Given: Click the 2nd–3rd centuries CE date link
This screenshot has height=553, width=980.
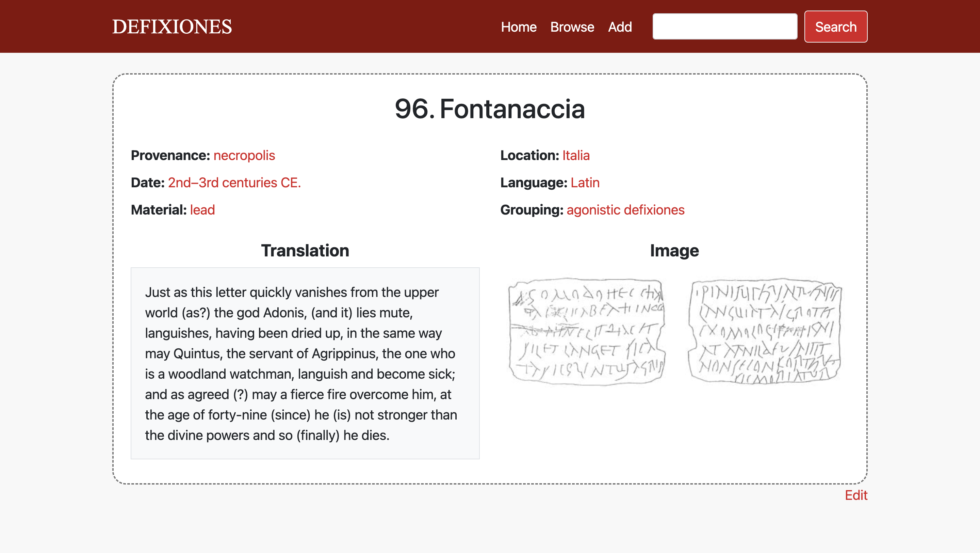Looking at the screenshot, I should coord(234,183).
